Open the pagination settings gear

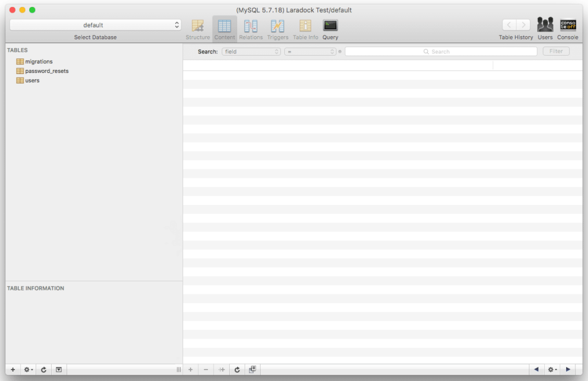[x=552, y=370]
